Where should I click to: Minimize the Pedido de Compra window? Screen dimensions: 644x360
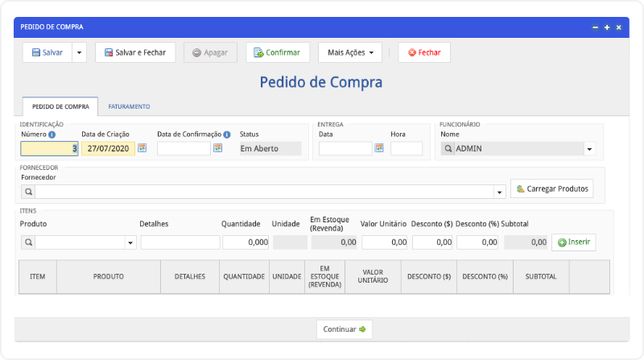[596, 27]
